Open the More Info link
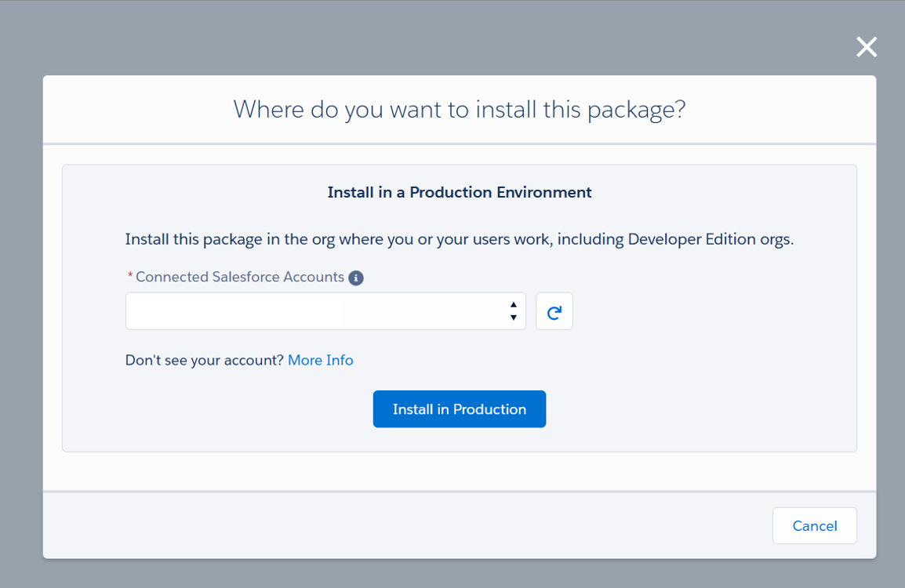Viewport: 905px width, 588px height. tap(320, 360)
